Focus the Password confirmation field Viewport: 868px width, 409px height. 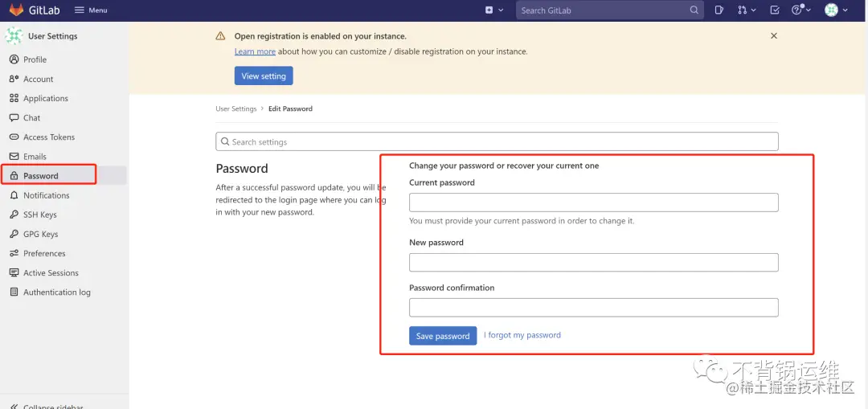point(593,307)
